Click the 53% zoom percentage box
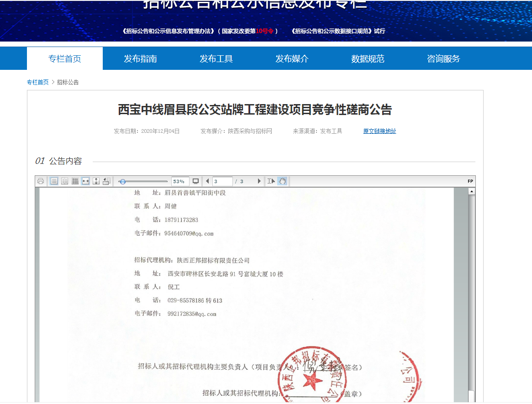Screen dimensions: 532x404 180,181
